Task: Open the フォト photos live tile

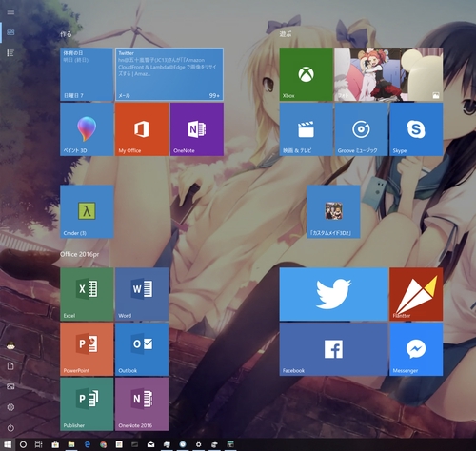Action: pyautogui.click(x=388, y=74)
